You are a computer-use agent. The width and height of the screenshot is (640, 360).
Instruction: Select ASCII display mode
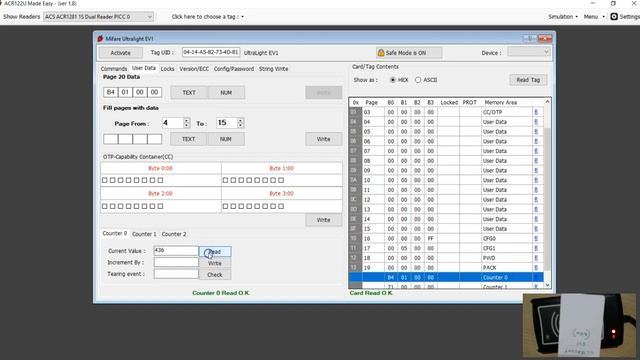pos(418,80)
